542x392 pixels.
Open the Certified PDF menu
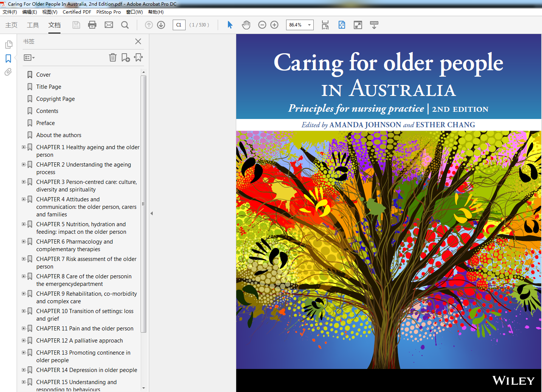[x=77, y=12]
